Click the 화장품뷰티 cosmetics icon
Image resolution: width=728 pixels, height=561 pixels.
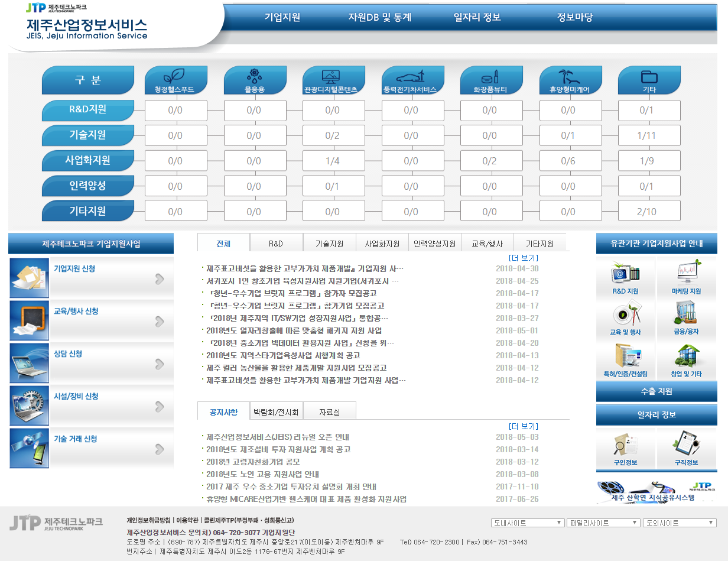[x=490, y=77]
